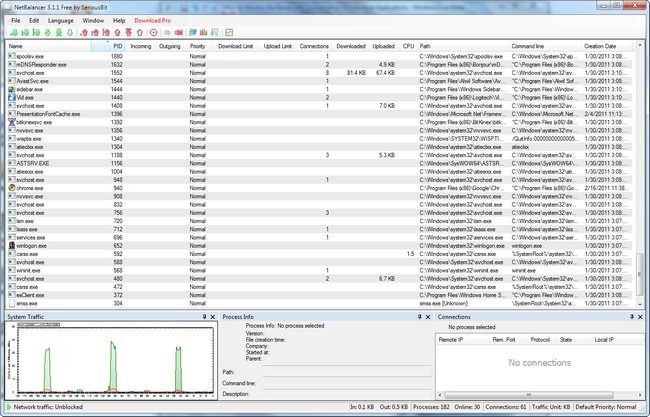Select the mDNSResponder.exe process row
Screen dimensions: 650x417
point(319,65)
